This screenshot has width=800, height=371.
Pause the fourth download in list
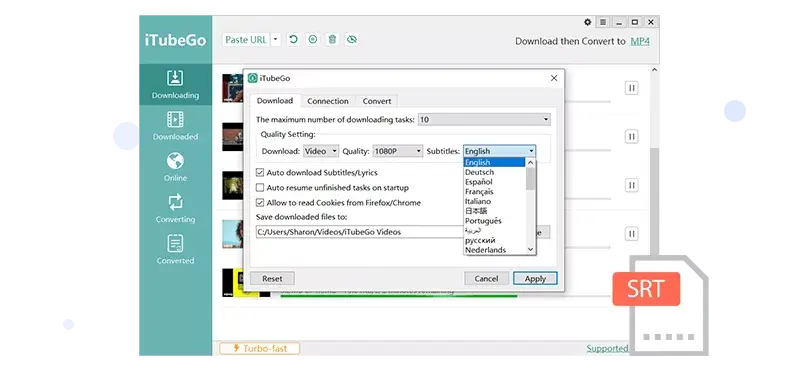632,234
